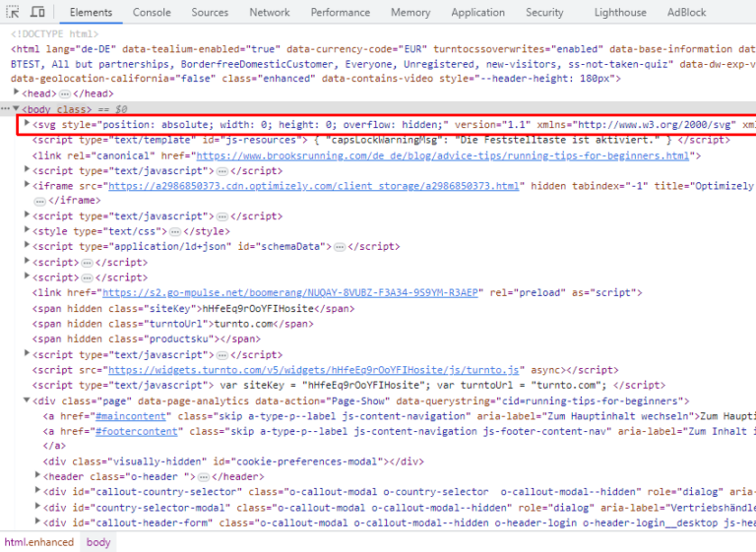Open the three-dot actions beside the body row
This screenshot has height=552, width=756.
click(x=5, y=108)
